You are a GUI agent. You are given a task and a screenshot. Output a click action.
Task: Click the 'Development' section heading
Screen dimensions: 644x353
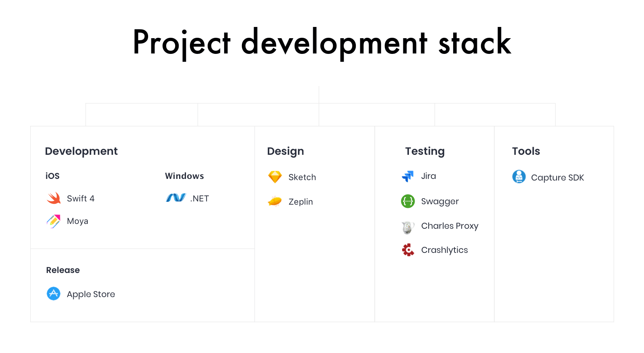81,152
